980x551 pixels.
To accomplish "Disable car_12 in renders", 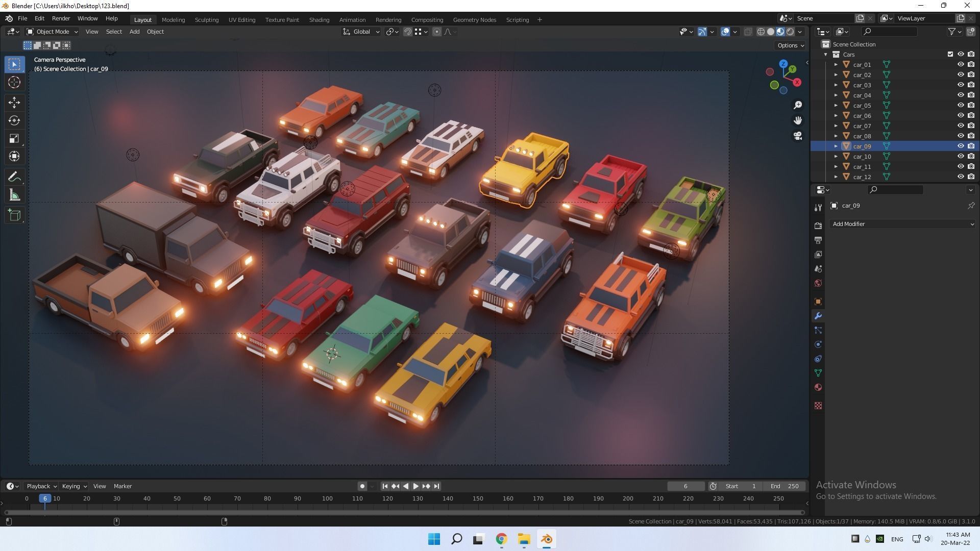I will point(971,177).
